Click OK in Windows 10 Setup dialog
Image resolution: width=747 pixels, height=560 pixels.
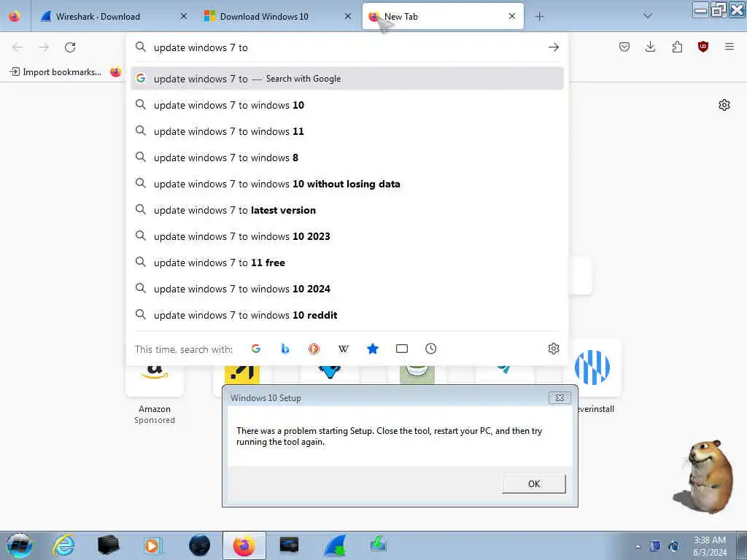point(533,484)
